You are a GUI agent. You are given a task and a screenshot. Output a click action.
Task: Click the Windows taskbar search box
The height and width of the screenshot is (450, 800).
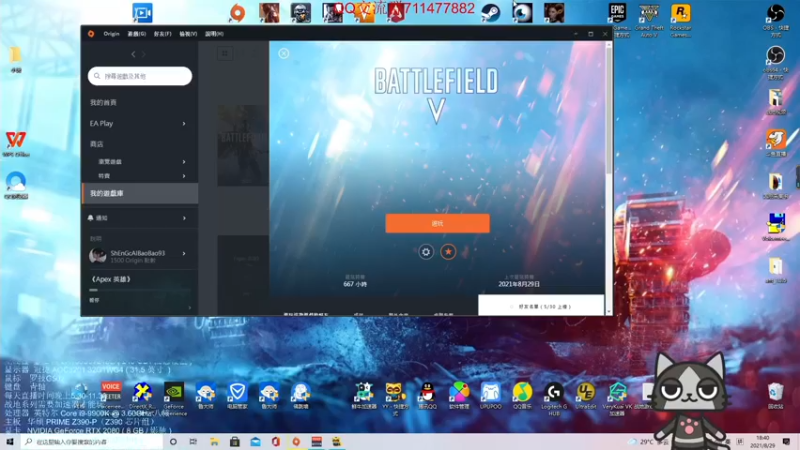tap(92, 441)
